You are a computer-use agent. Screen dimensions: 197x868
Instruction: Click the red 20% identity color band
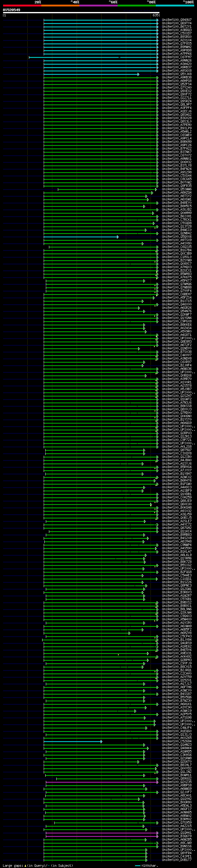tap(22, 6)
